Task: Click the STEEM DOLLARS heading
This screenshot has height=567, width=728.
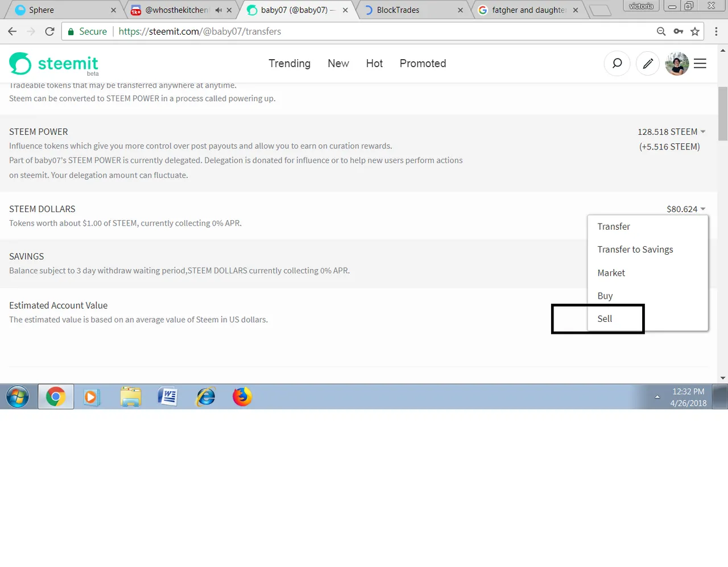Action: 42,209
